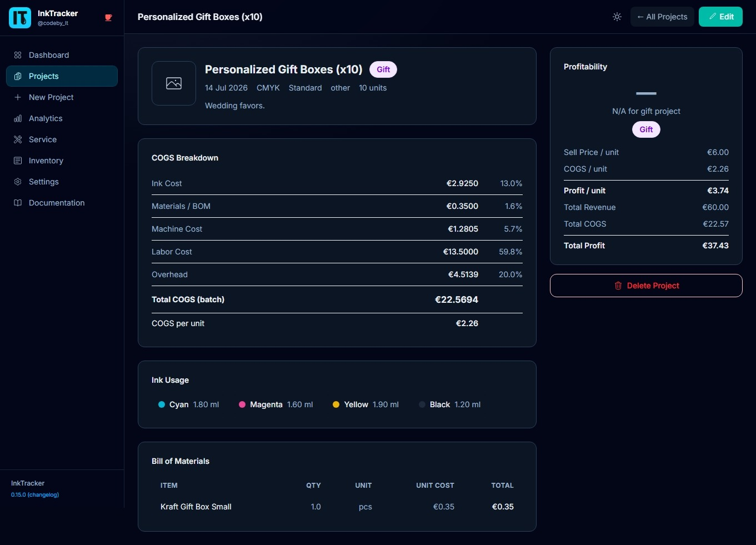Open the Documentation book icon

(x=18, y=203)
